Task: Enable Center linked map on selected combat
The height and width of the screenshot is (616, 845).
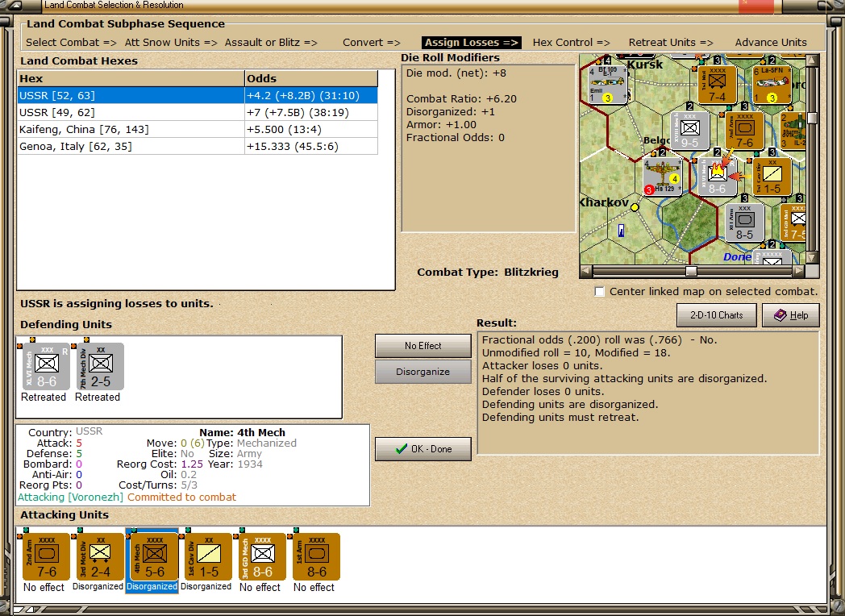Action: [x=599, y=292]
